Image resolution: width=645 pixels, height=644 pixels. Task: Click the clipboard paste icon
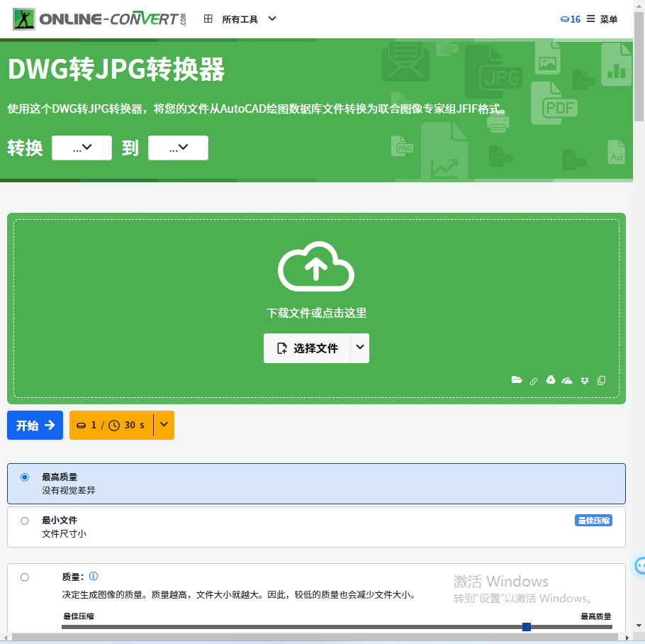click(601, 380)
